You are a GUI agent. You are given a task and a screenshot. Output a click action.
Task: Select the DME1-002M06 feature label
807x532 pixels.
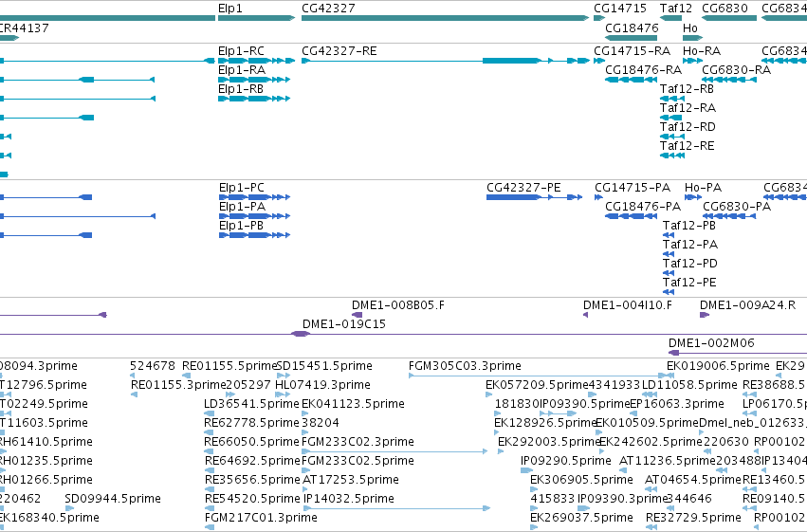tap(712, 343)
